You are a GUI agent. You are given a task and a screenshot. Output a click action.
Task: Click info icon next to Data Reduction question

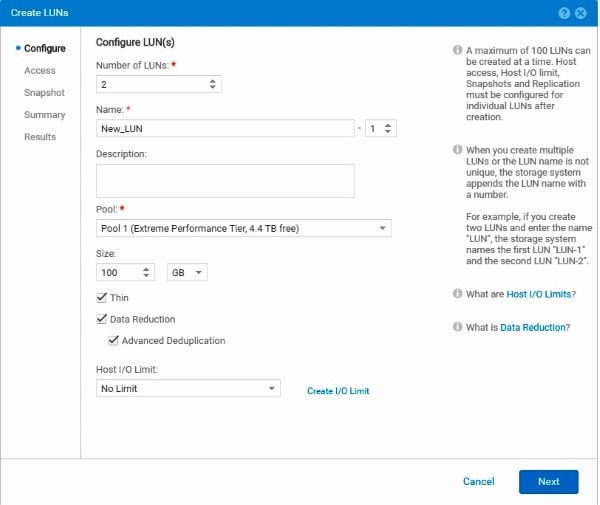click(x=457, y=327)
